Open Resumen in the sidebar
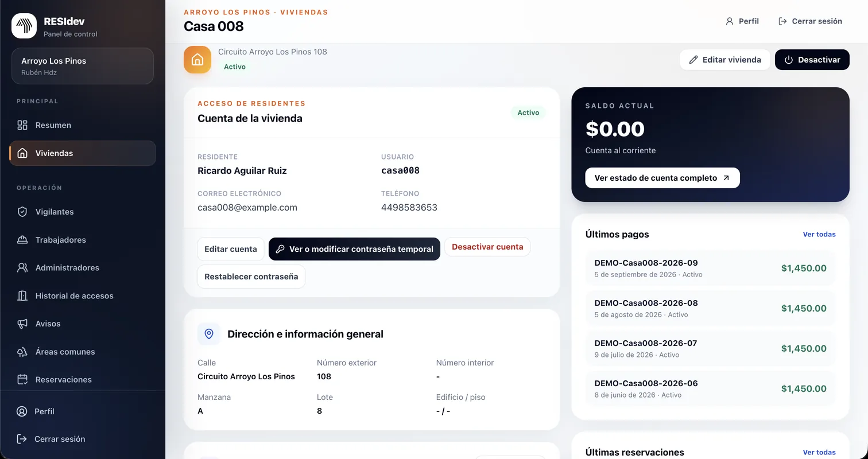Screen dimensions: 868x459 click(x=83, y=125)
